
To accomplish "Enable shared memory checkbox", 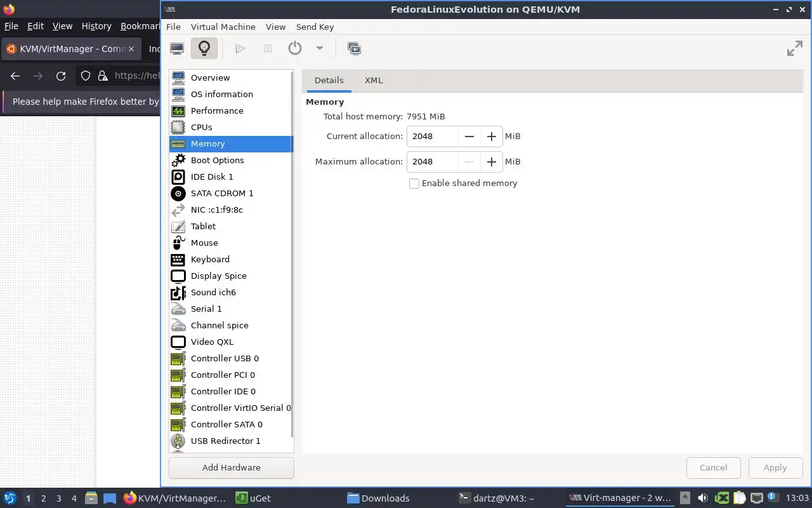I will (414, 184).
